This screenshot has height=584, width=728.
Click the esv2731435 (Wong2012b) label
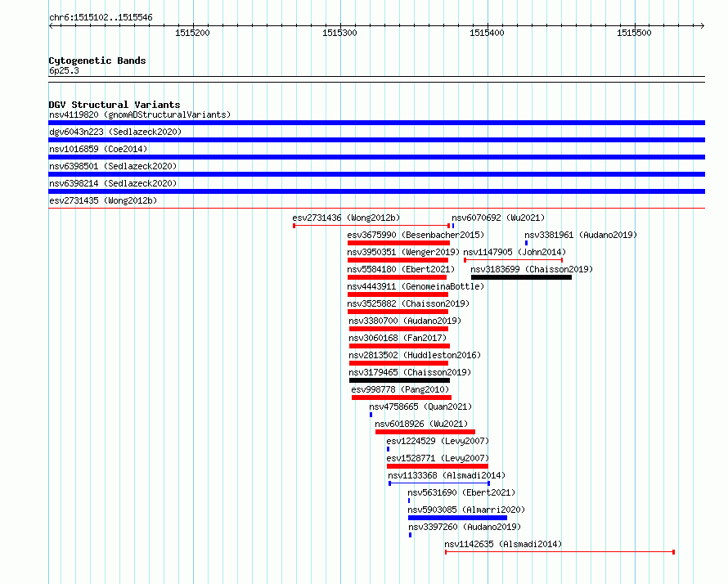tap(103, 200)
